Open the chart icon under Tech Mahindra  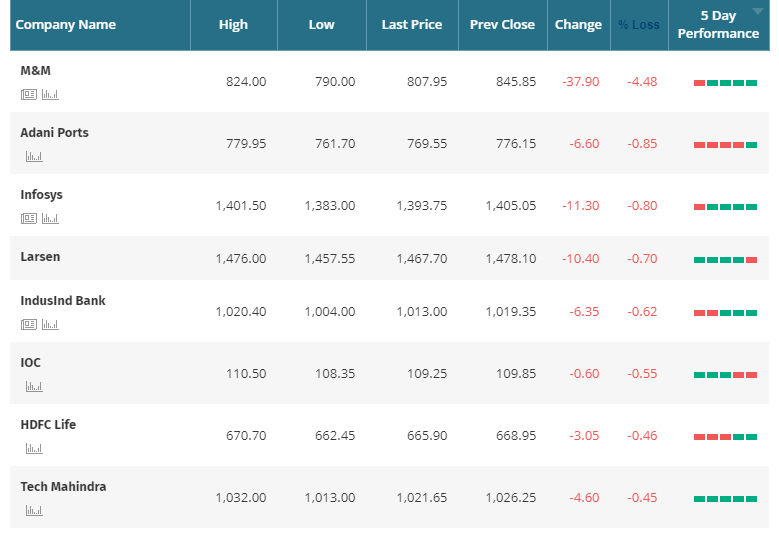34,511
